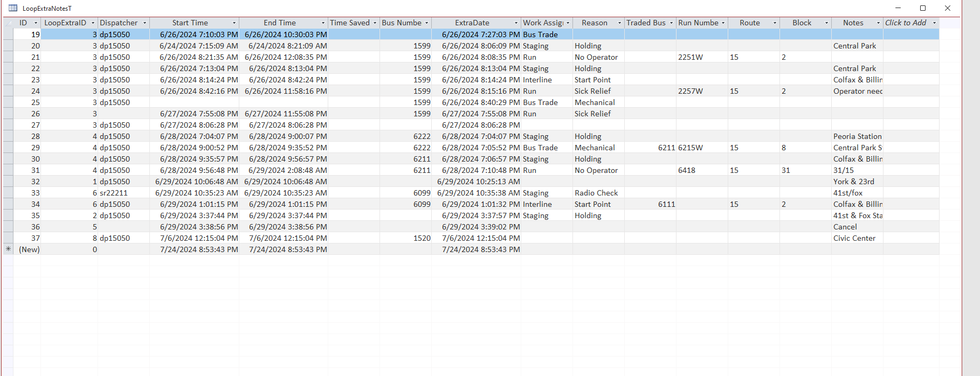The width and height of the screenshot is (980, 376).
Task: Select the row selector for record 19
Action: (x=8, y=34)
